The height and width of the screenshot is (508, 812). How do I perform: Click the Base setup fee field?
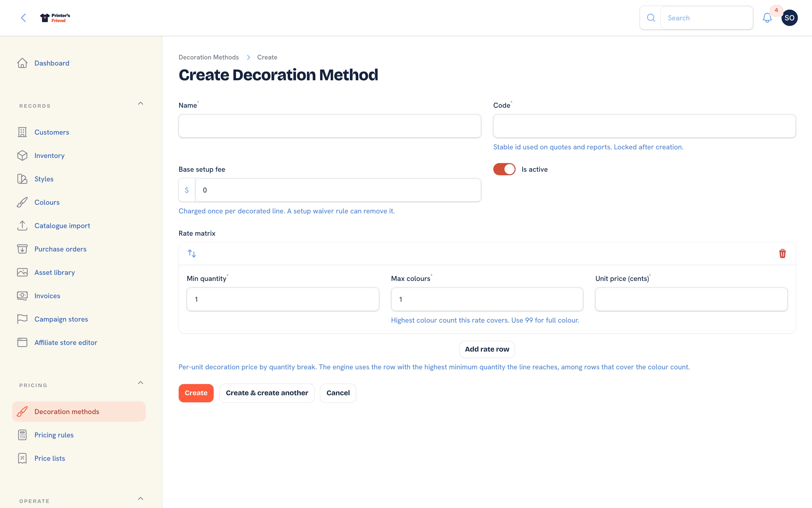click(338, 190)
